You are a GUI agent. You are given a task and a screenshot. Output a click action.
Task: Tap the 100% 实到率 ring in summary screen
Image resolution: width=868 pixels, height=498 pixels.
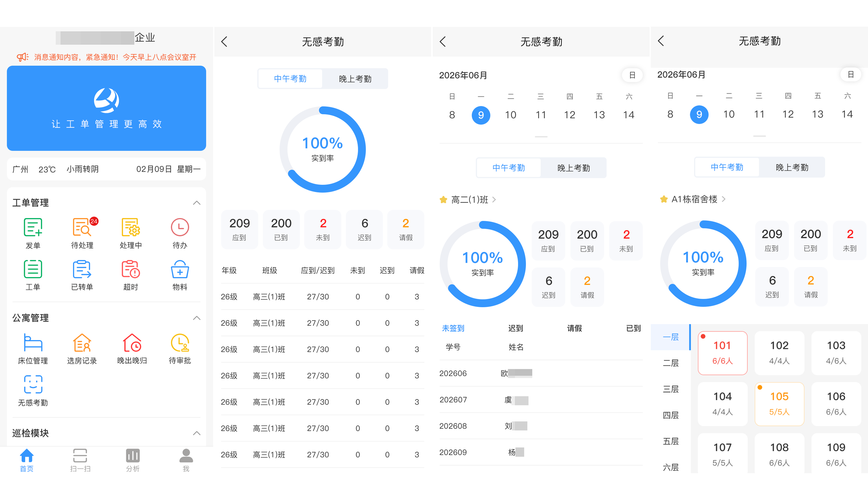pos(323,149)
